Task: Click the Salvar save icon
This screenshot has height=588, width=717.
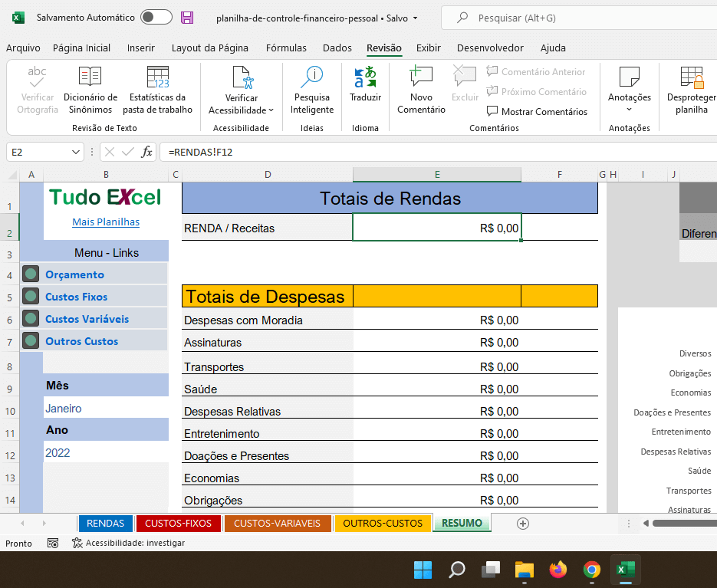Action: coord(187,16)
